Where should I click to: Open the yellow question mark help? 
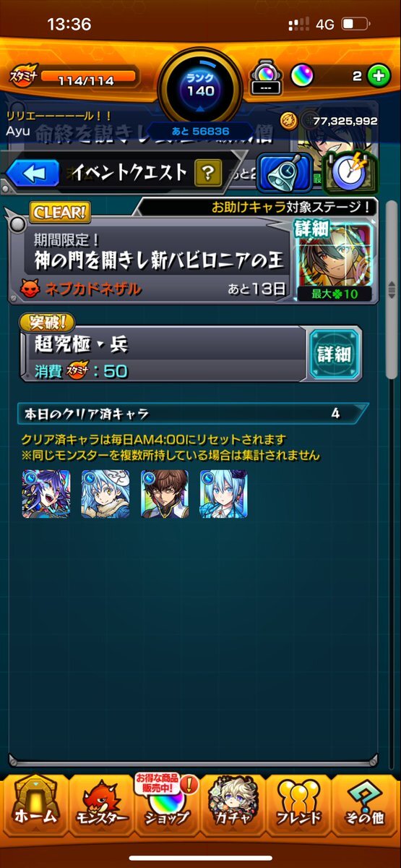207,172
